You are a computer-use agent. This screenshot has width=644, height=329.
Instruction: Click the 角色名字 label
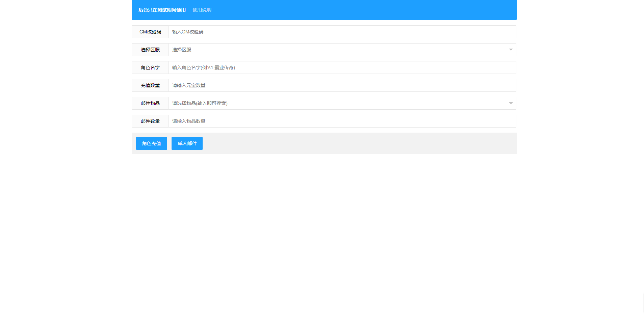(150, 67)
